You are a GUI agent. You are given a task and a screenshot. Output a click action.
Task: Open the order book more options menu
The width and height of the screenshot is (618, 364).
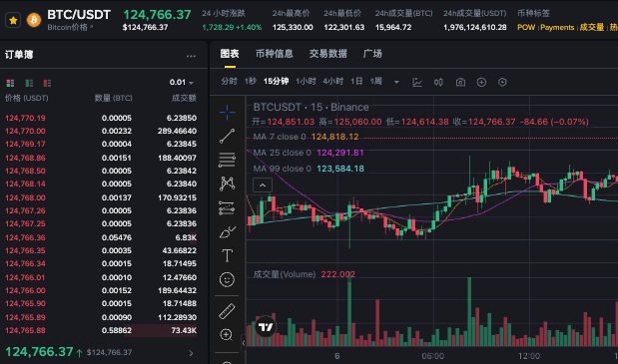click(191, 56)
